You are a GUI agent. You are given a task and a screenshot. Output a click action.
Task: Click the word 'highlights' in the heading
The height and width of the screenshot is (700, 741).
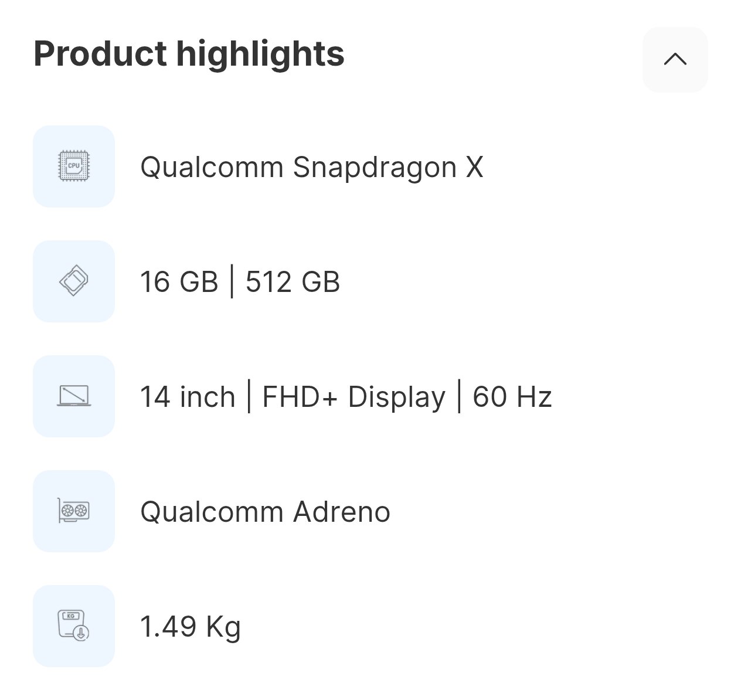click(260, 54)
